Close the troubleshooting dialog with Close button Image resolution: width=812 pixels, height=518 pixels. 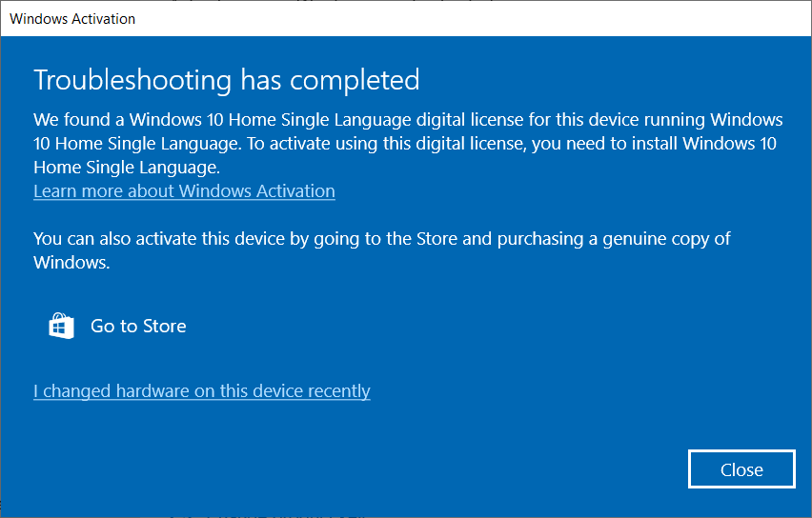(x=741, y=468)
